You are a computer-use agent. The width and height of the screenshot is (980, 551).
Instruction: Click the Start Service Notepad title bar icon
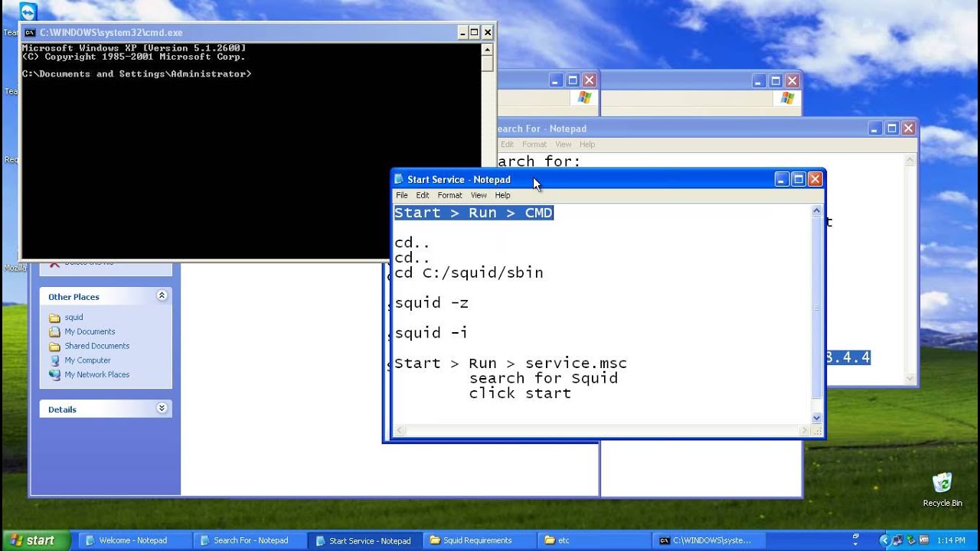click(x=399, y=179)
